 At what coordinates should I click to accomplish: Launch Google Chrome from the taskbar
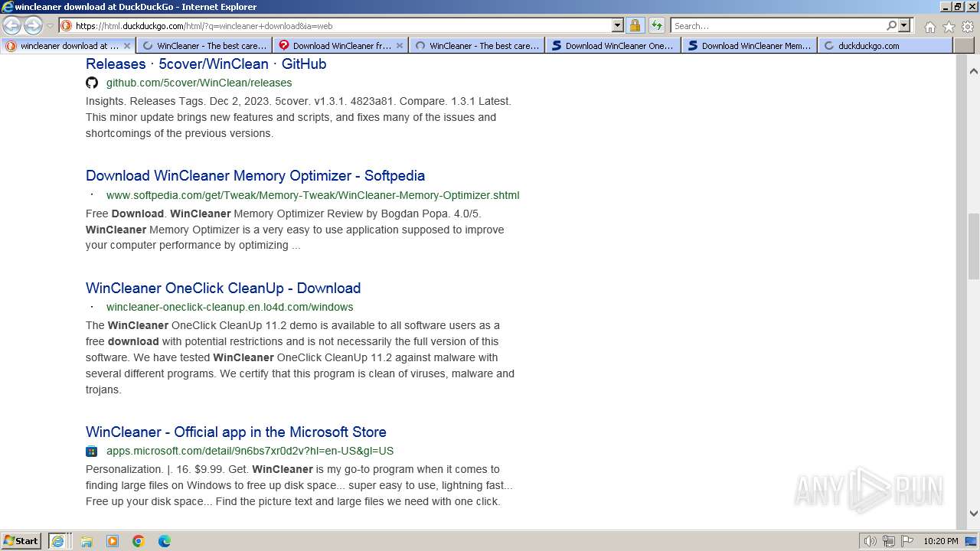pyautogui.click(x=139, y=541)
